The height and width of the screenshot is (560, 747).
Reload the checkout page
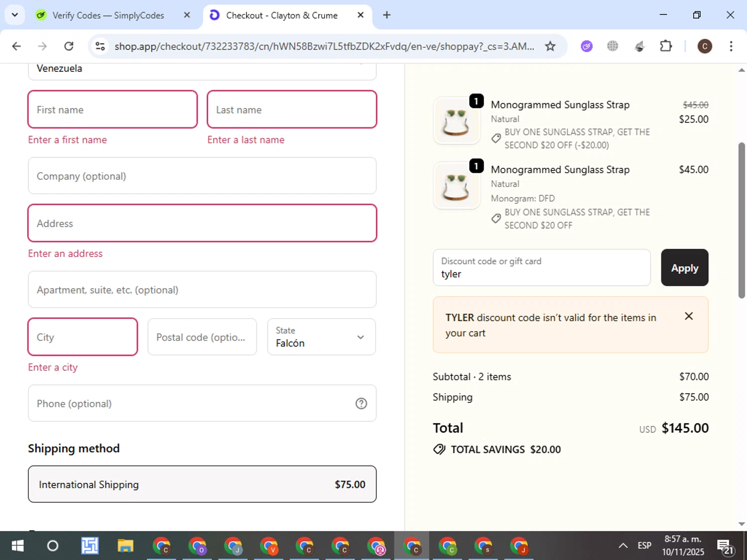point(69,46)
